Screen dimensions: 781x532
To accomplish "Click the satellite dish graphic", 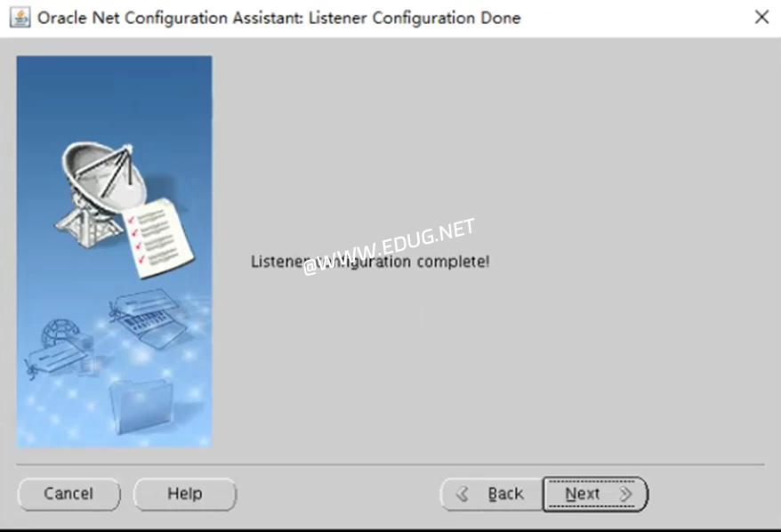I will 100,192.
